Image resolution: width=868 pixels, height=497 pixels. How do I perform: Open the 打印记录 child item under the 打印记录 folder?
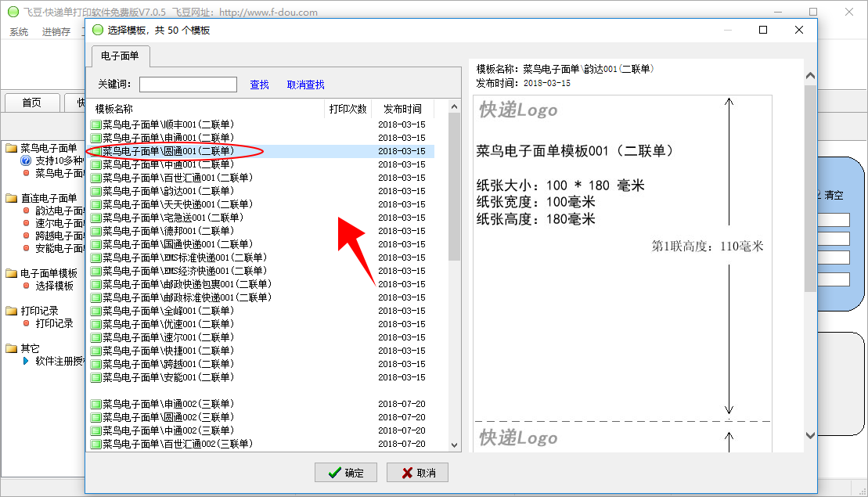(54, 323)
